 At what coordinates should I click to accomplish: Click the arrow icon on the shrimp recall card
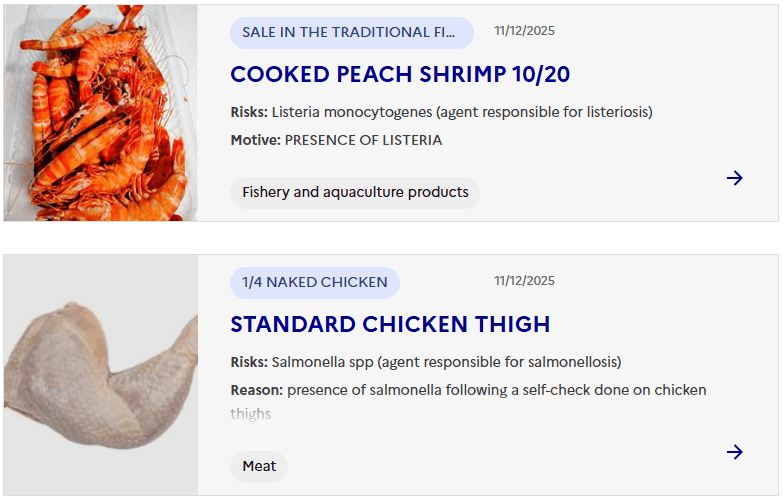pos(735,178)
